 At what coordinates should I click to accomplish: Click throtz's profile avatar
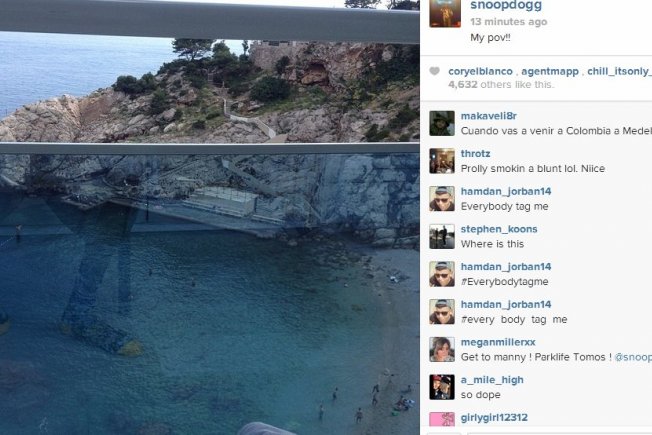click(442, 161)
